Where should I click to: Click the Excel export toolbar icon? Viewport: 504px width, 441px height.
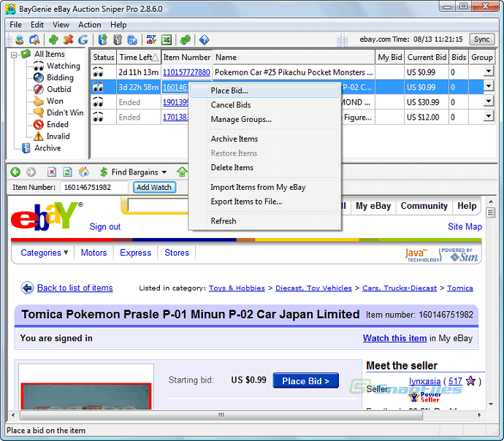point(167,40)
